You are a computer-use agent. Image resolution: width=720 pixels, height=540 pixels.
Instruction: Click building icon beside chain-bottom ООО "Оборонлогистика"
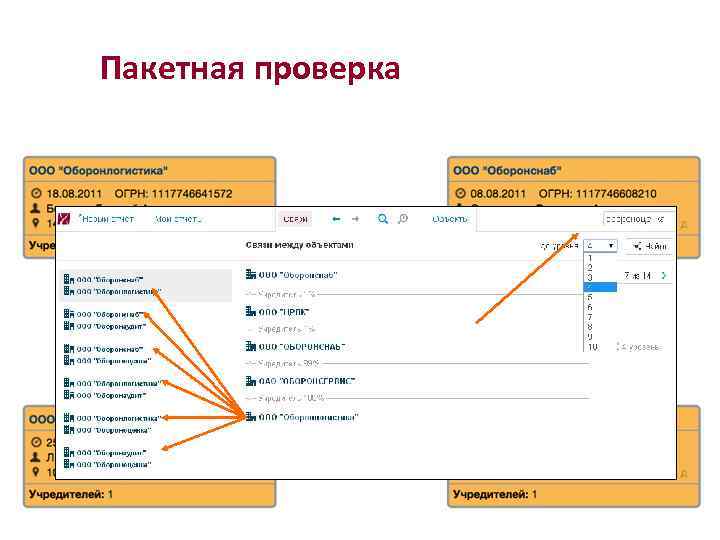point(251,417)
